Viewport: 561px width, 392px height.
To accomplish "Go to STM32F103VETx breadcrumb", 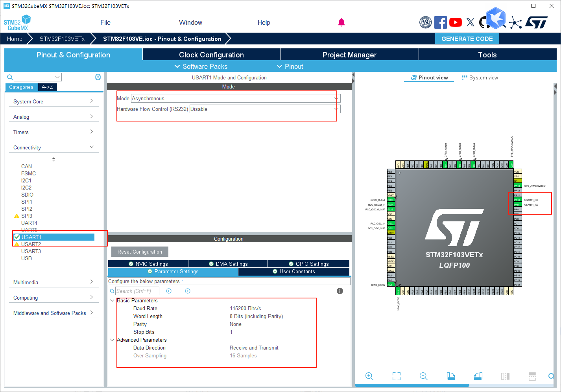I will [x=62, y=39].
